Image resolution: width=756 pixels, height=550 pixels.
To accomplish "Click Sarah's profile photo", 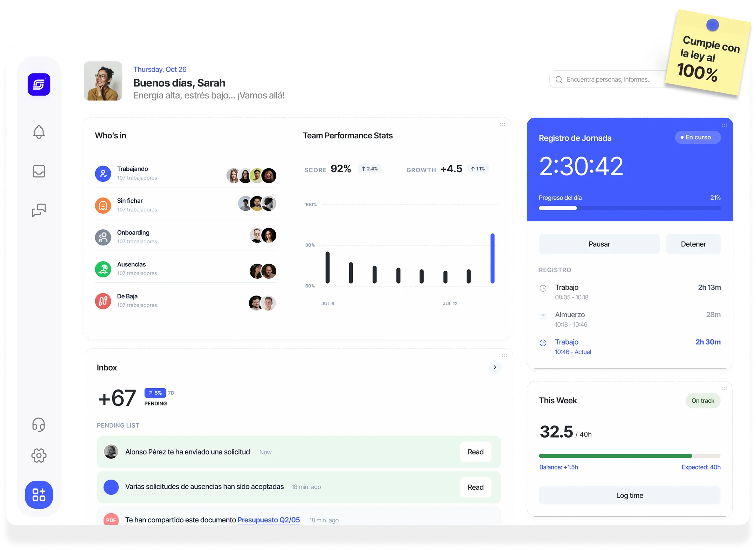I will tap(103, 81).
